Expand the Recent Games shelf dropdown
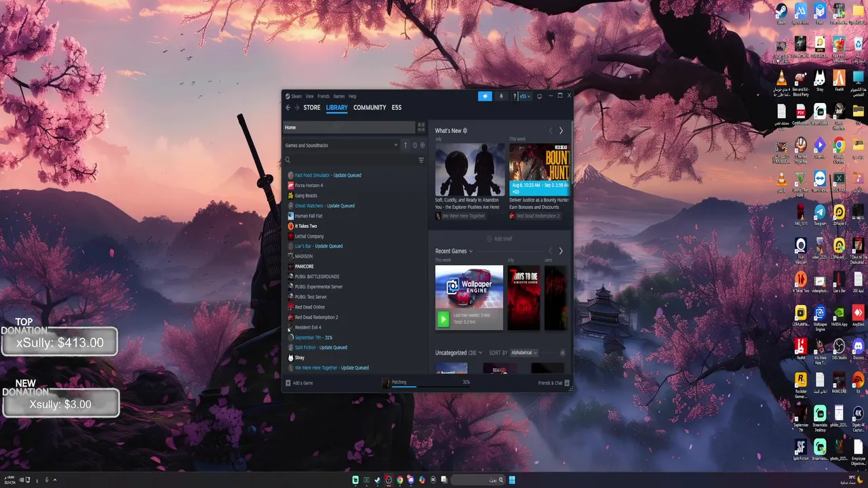The image size is (868, 488). point(471,251)
